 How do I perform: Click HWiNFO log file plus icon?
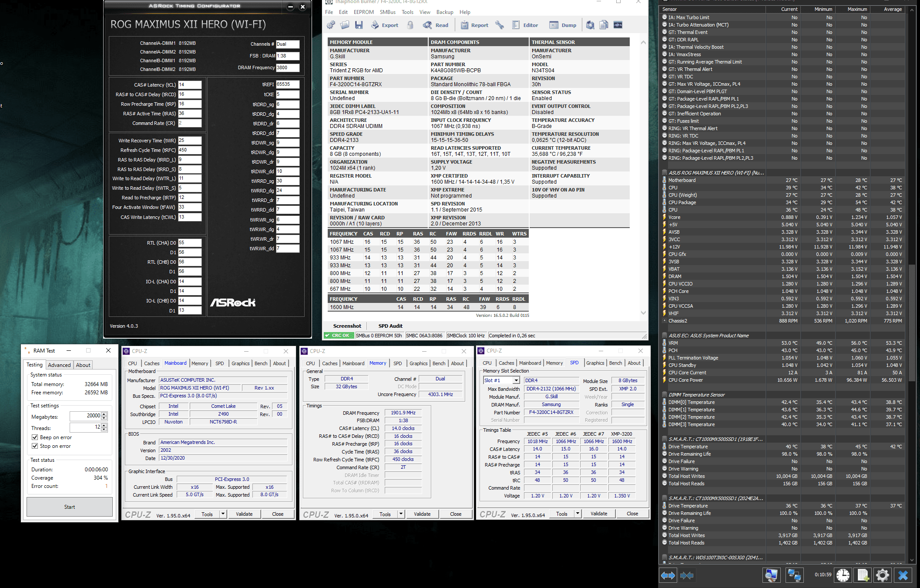[x=863, y=575]
